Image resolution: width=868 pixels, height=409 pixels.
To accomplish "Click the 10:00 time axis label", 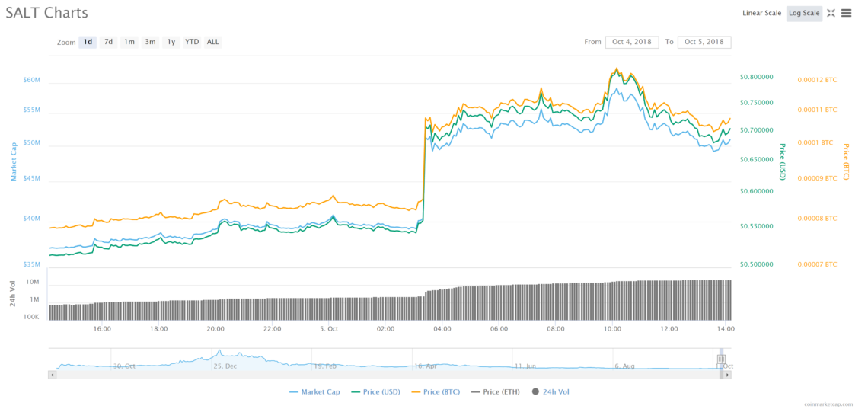I will (612, 329).
